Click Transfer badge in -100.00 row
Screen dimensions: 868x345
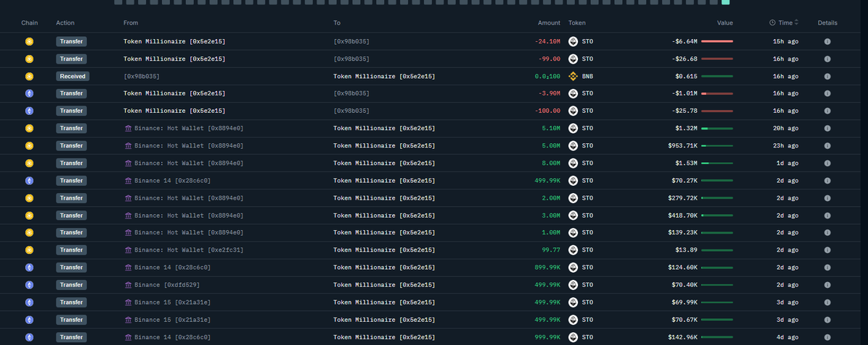[x=72, y=111]
